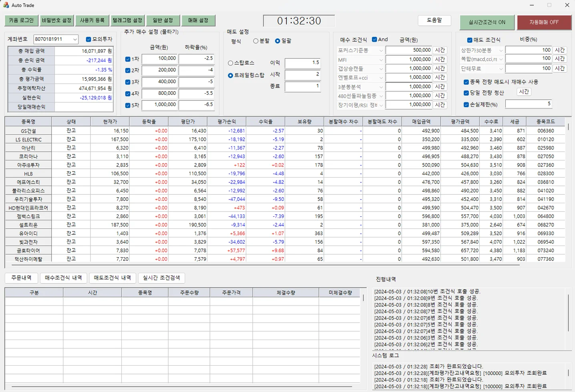The height and width of the screenshot is (392, 575).
Task: Toggle the 매도 조건식 checkbox
Action: pyautogui.click(x=470, y=40)
